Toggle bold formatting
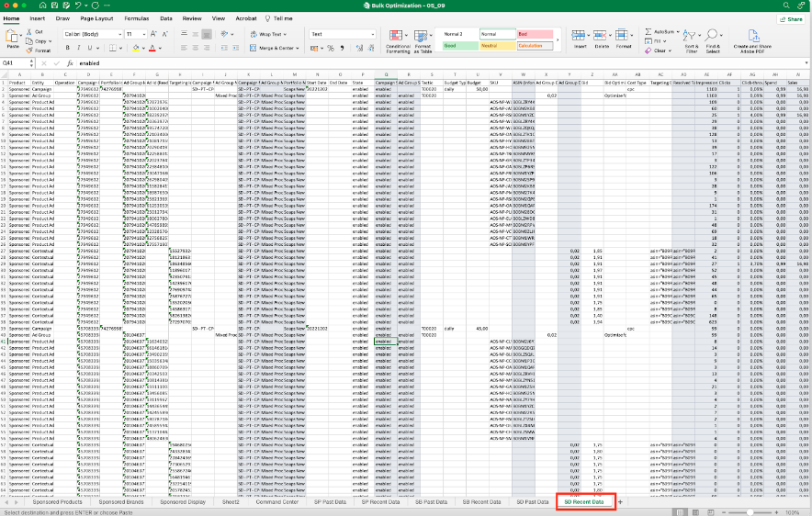The image size is (812, 516). point(69,48)
